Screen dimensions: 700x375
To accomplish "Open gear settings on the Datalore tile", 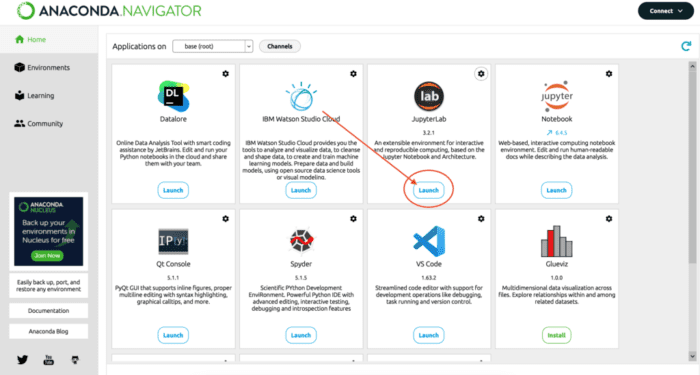I will pos(225,74).
